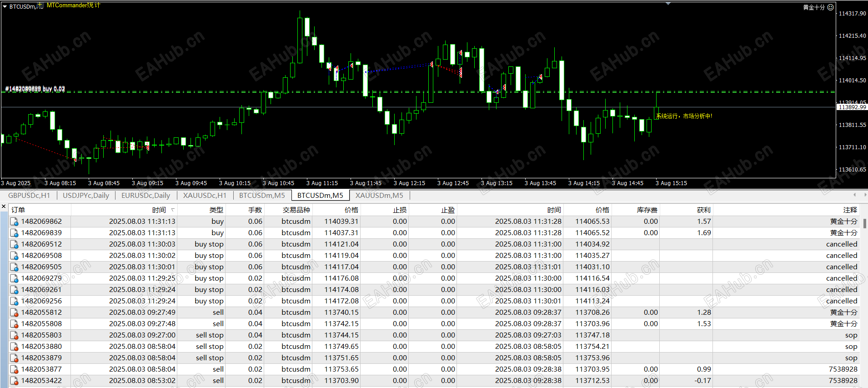Image resolution: width=868 pixels, height=388 pixels.
Task: Click the terminal table vertical scrollbar thumb
Action: click(864, 223)
